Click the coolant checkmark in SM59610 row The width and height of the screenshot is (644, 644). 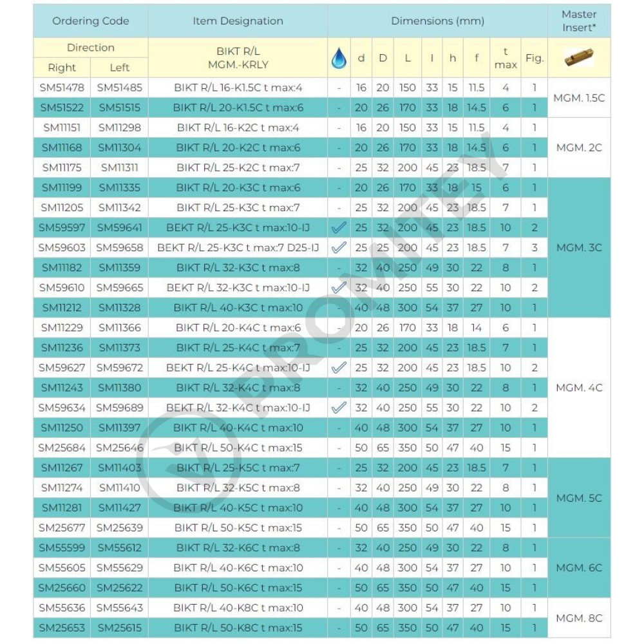click(339, 287)
